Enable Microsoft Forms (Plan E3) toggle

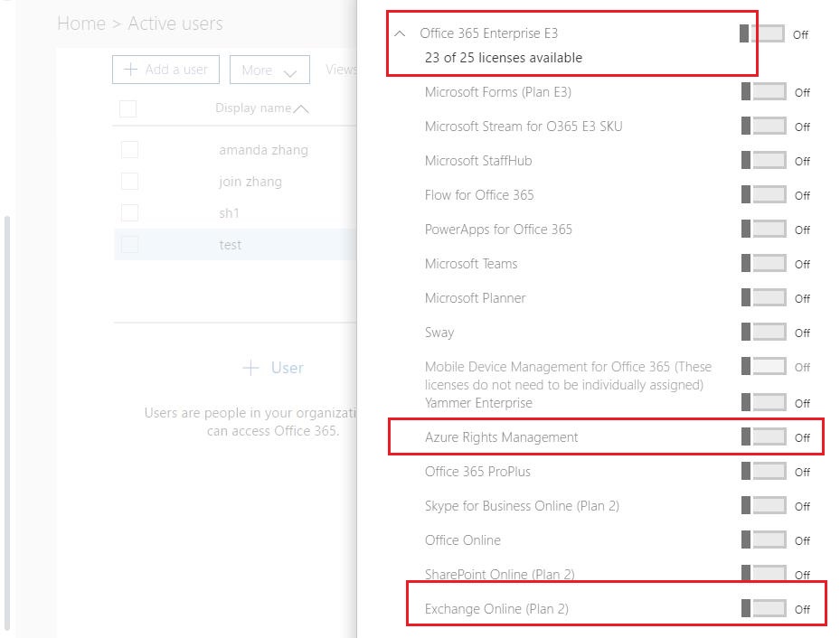point(764,91)
